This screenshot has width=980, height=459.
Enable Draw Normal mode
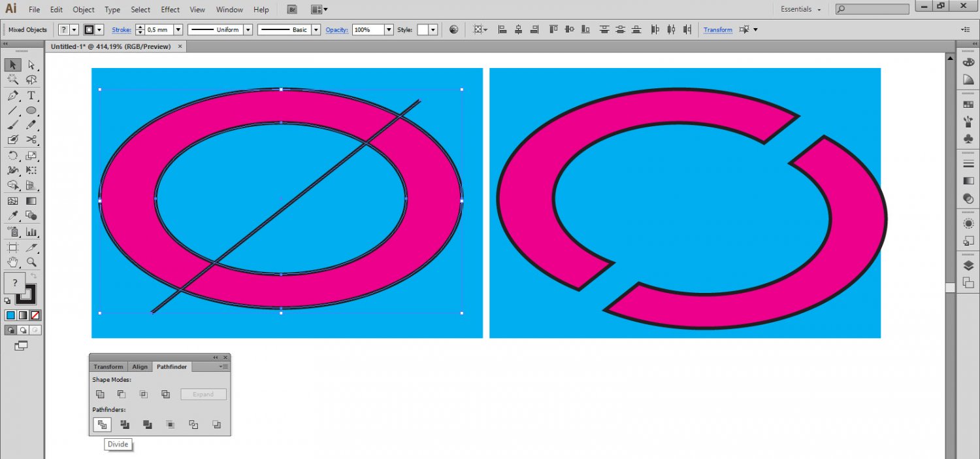pos(10,330)
